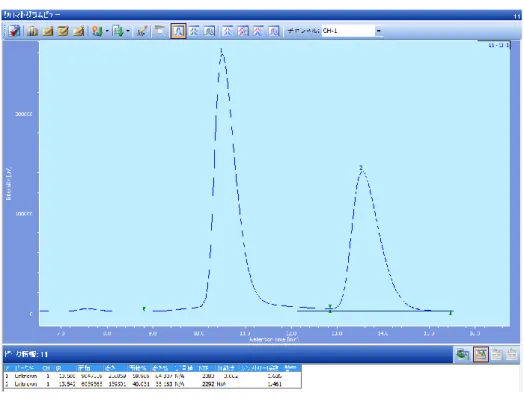Select the black stacked-peaks display mode icon
The width and height of the screenshot is (524, 399).
194,31
